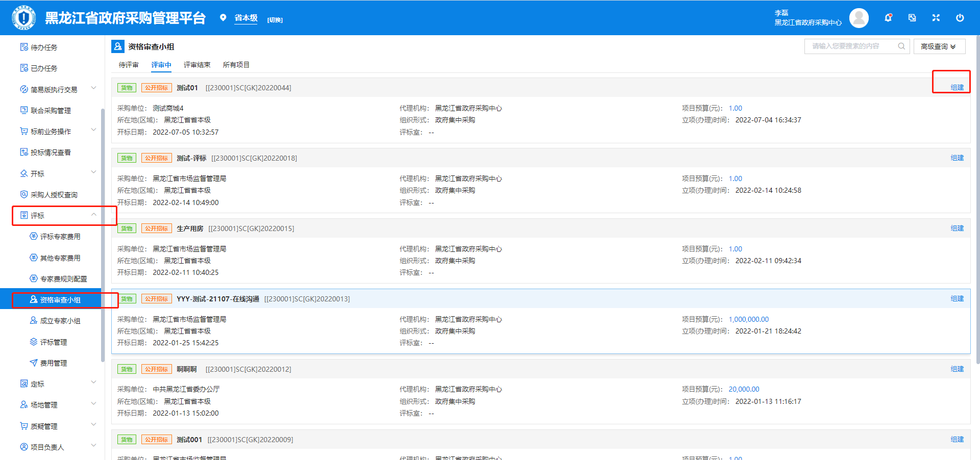Click the 评标管理 layers icon
Screen dimensions: 980x460
pos(34,342)
